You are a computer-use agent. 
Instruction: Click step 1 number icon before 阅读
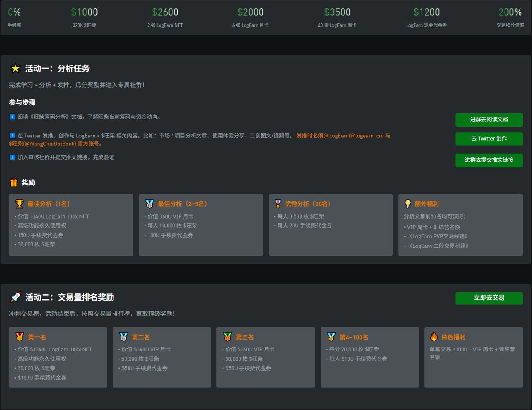coord(12,117)
